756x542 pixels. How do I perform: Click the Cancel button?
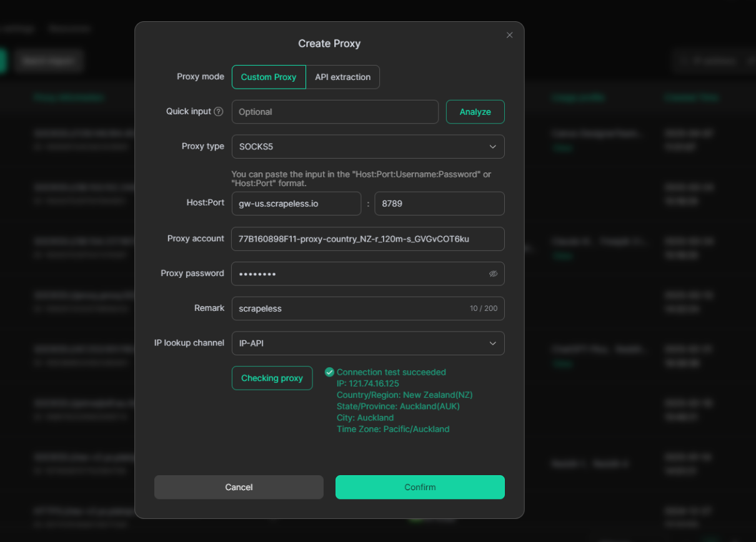click(x=239, y=487)
